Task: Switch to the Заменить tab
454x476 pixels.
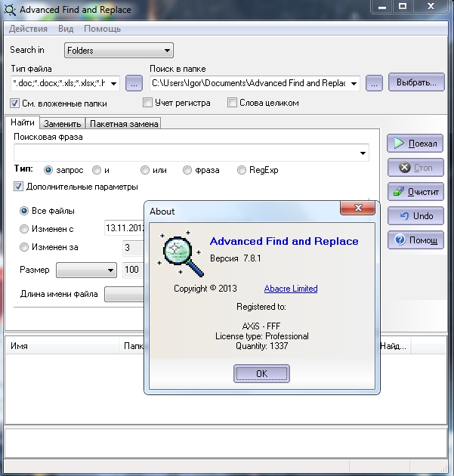Action: click(x=62, y=124)
